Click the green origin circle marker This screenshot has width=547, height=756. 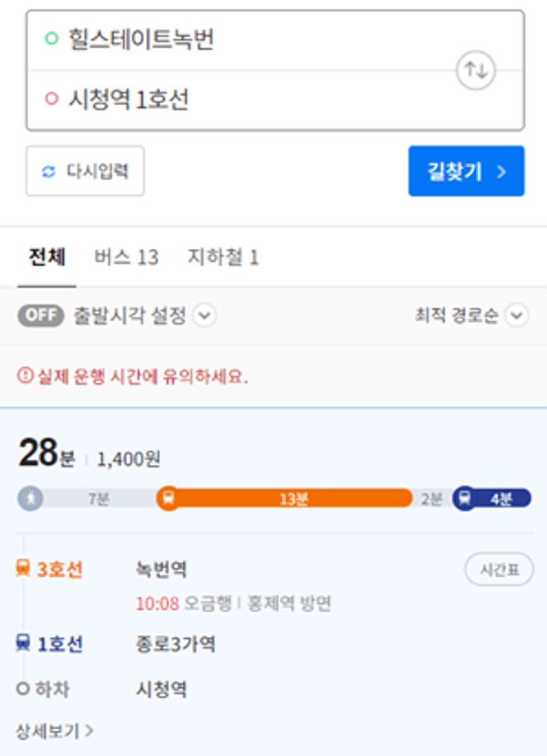point(52,38)
